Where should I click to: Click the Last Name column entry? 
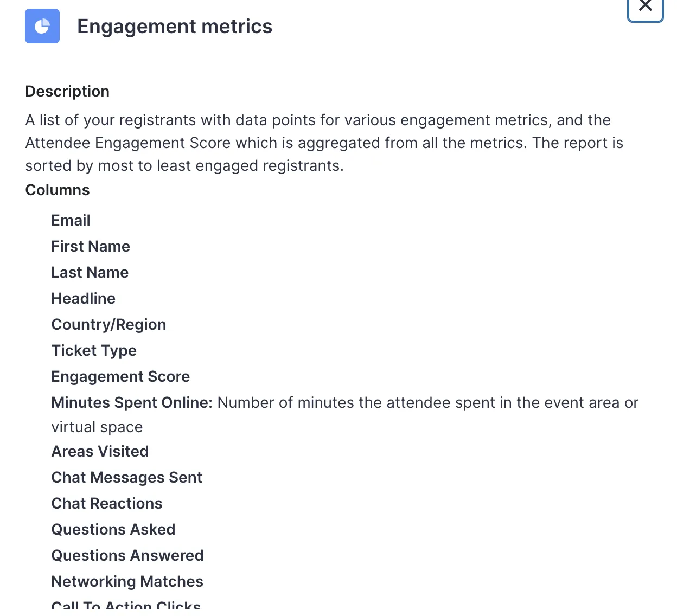click(x=90, y=272)
